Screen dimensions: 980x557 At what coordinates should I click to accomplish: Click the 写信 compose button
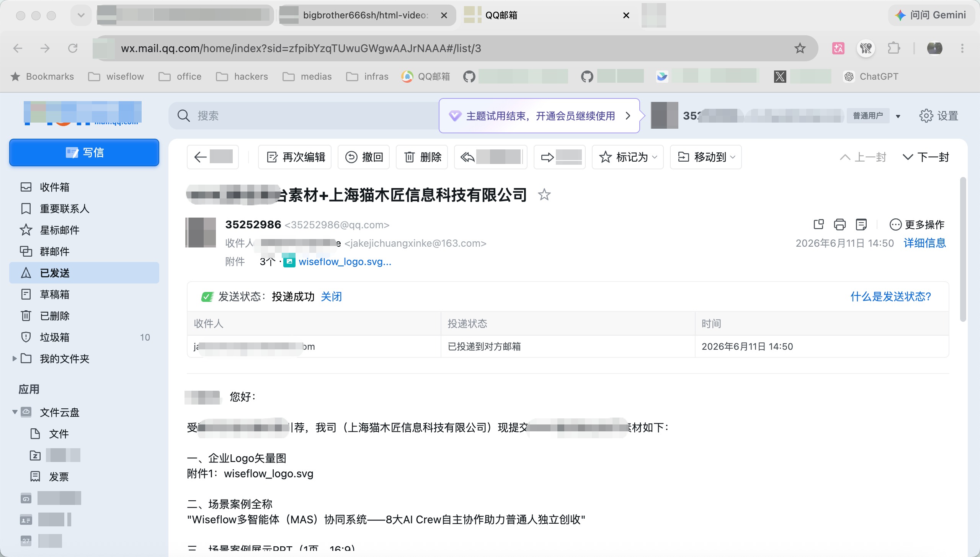pyautogui.click(x=84, y=152)
